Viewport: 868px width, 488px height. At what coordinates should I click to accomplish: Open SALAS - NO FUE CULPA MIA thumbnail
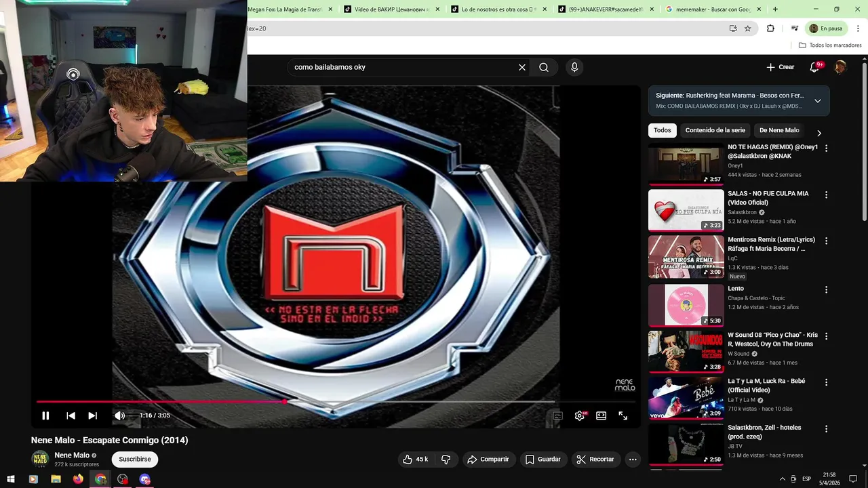pos(686,210)
